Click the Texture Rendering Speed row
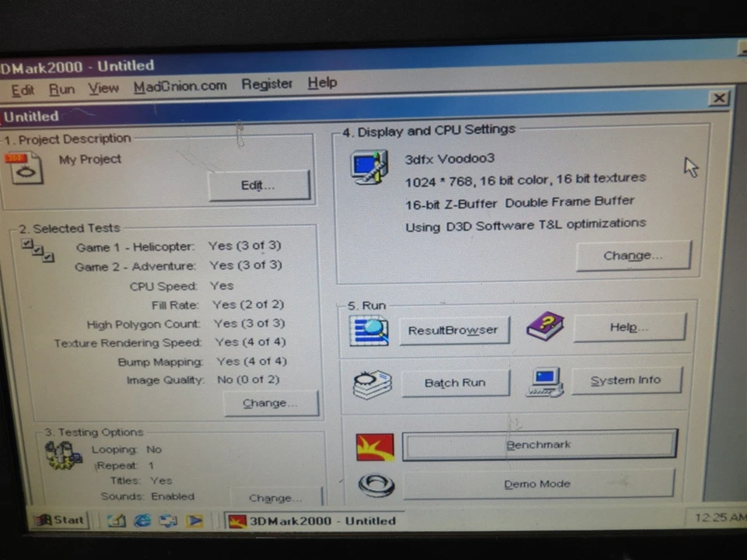Image resolution: width=747 pixels, height=560 pixels. tap(170, 342)
